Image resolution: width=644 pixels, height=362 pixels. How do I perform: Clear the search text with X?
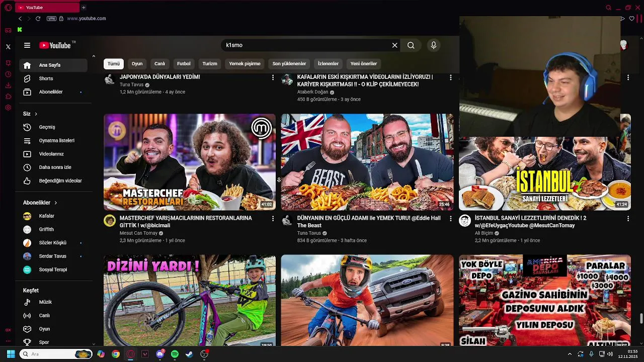point(395,45)
